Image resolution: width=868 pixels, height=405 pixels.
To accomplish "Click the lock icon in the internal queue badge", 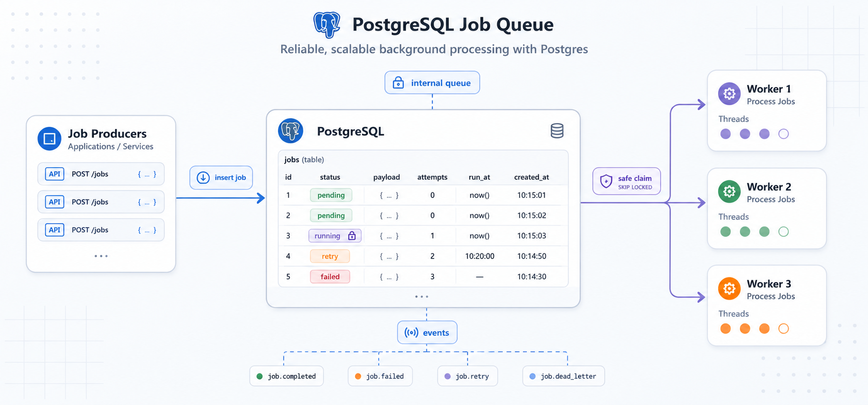I will pos(399,83).
